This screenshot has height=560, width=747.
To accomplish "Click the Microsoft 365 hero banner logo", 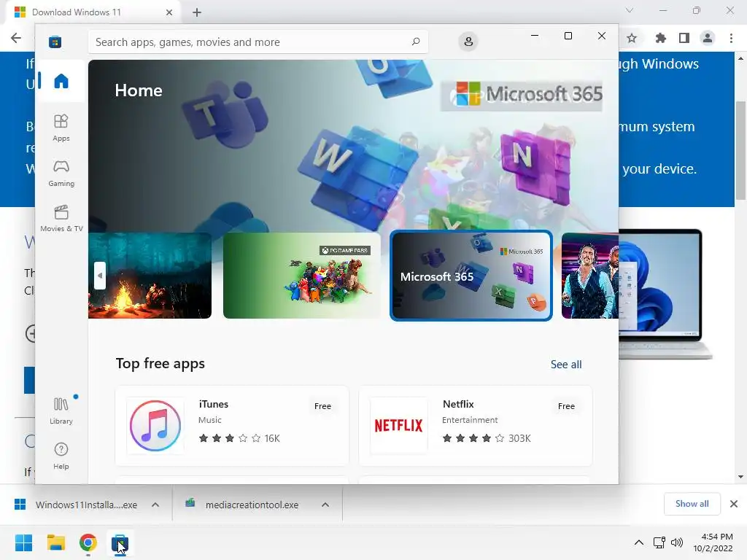I will [x=522, y=95].
